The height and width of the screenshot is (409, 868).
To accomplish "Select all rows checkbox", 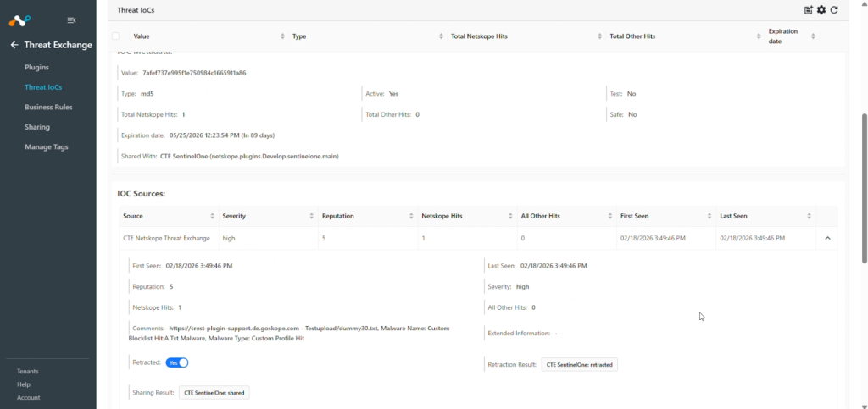I will click(x=115, y=36).
